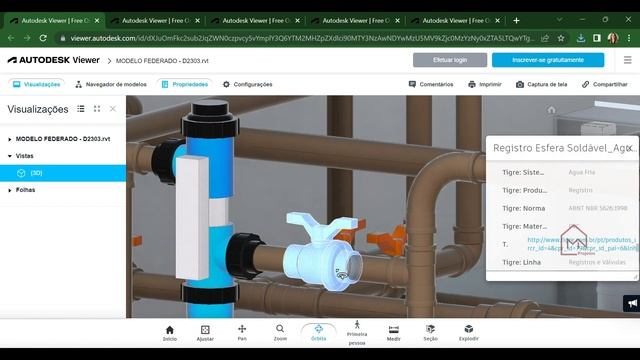Click the share page icon in address bar
This screenshot has width=640, height=360.
(545, 38)
